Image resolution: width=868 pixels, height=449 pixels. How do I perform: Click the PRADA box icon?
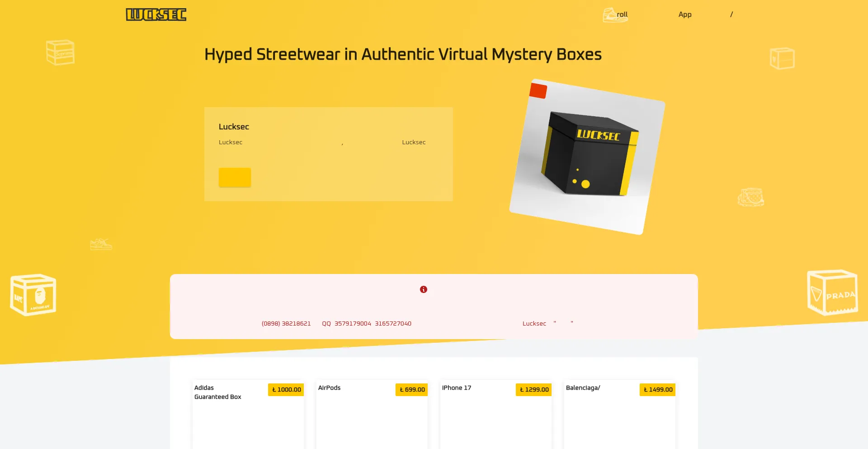pos(832,293)
